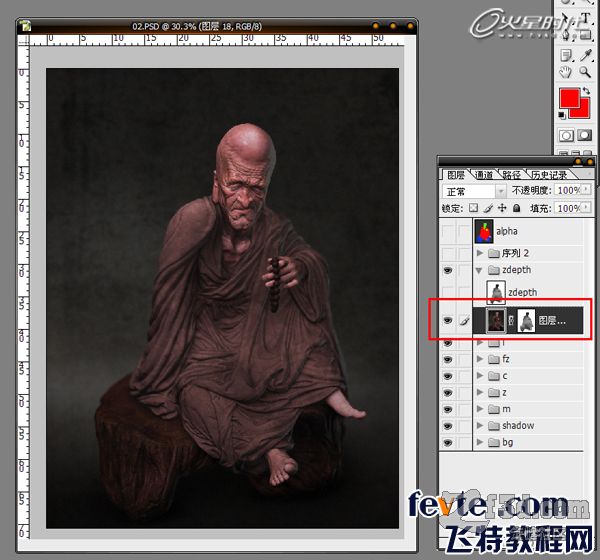Hide the m group

448,409
